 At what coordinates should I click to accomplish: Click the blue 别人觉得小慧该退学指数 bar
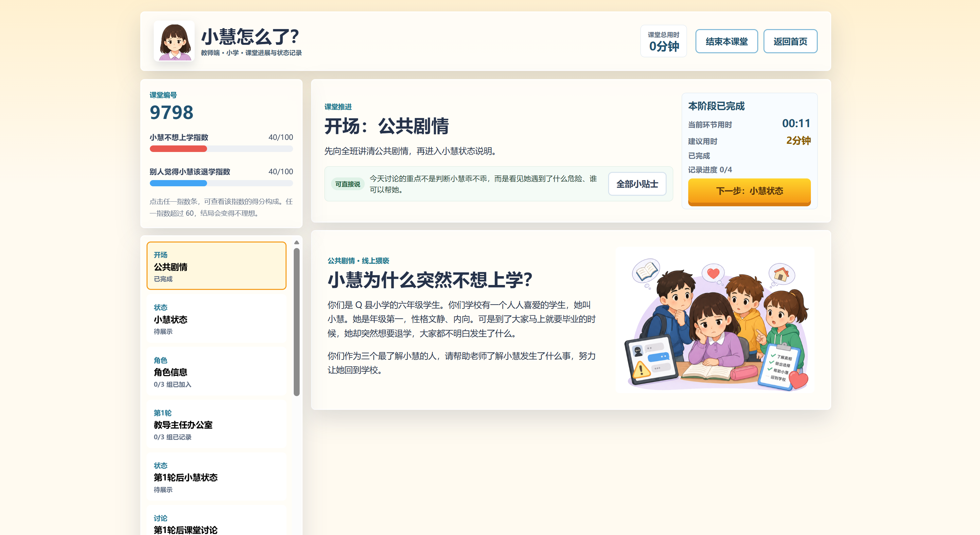coord(221,183)
